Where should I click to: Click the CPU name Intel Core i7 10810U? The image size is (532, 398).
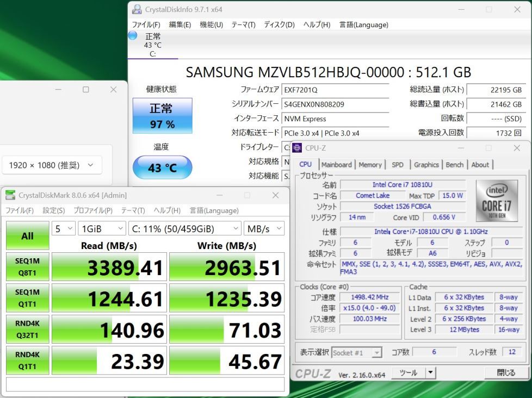[x=403, y=184]
